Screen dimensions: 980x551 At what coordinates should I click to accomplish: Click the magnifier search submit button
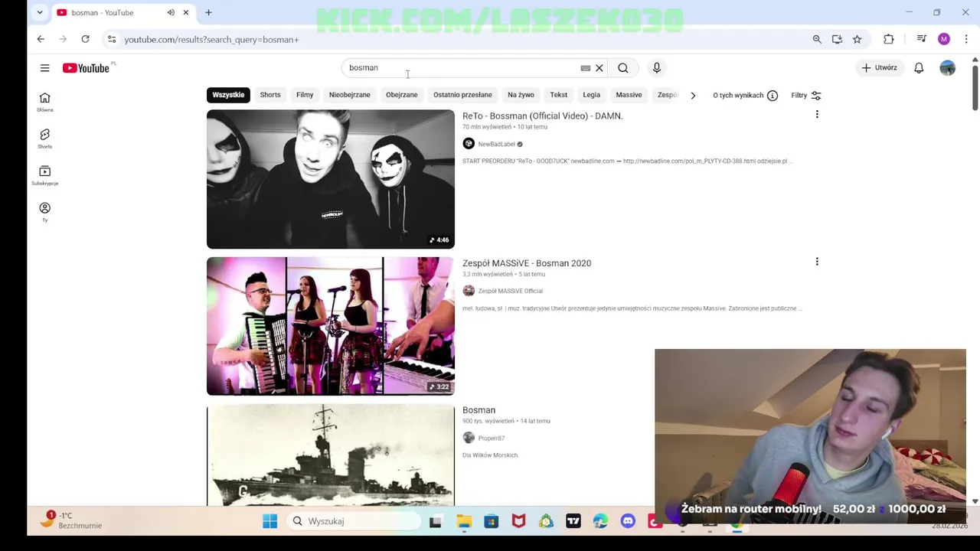pyautogui.click(x=623, y=68)
